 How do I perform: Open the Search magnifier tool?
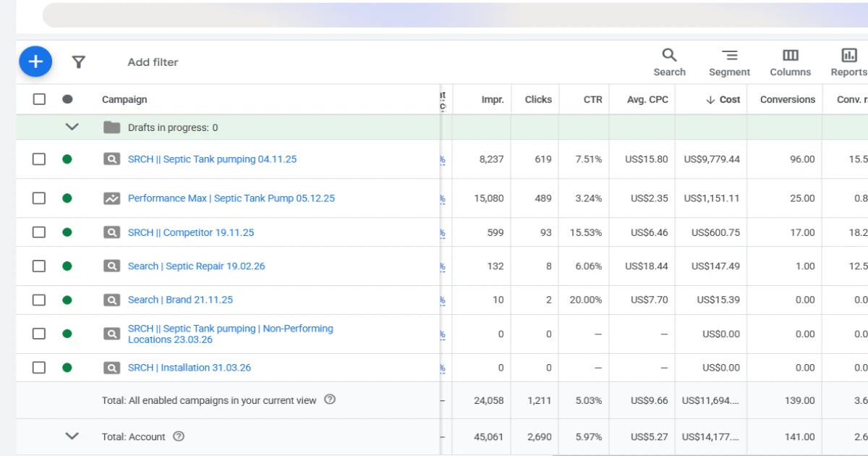(669, 62)
